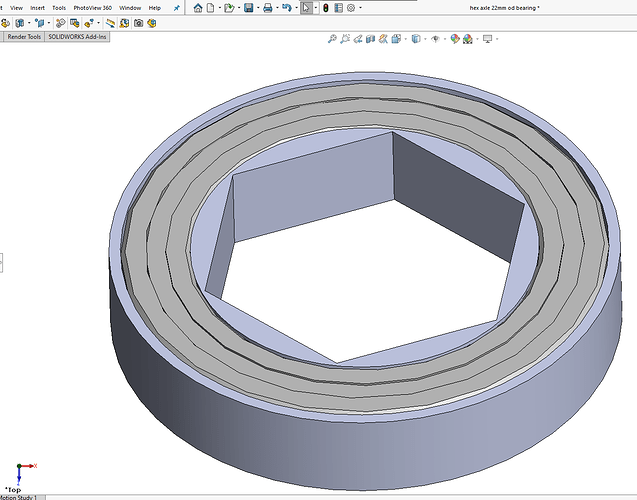Switch to the Render Tools tab
Image resolution: width=637 pixels, height=500 pixels.
(24, 37)
